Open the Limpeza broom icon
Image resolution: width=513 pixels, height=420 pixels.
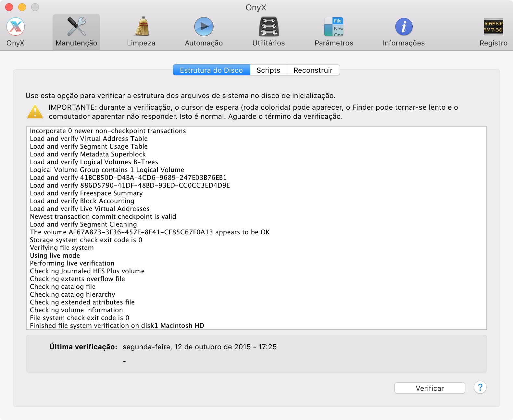coord(141,27)
